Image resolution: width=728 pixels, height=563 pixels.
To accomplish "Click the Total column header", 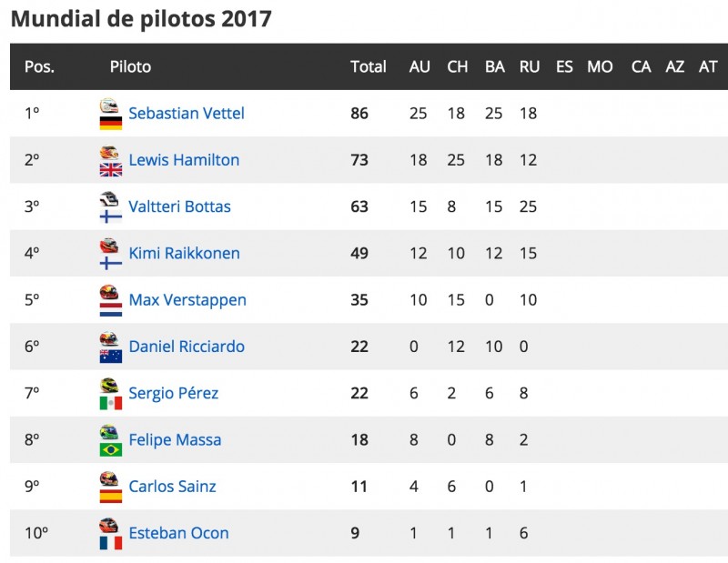I will [369, 66].
